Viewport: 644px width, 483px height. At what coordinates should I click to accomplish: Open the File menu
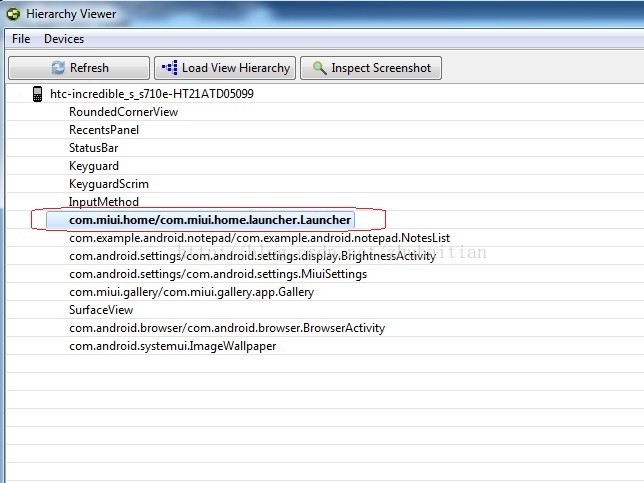point(21,39)
